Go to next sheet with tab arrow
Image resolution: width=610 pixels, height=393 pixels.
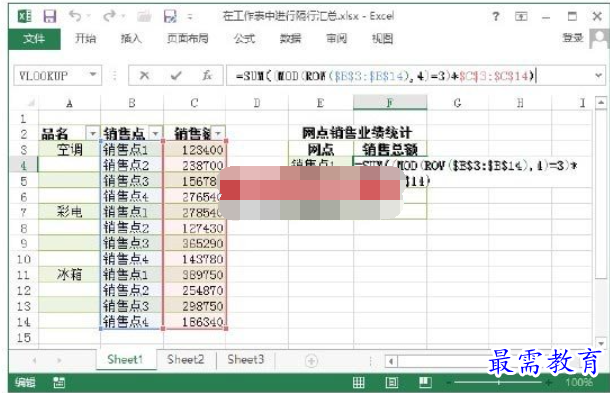[59, 360]
